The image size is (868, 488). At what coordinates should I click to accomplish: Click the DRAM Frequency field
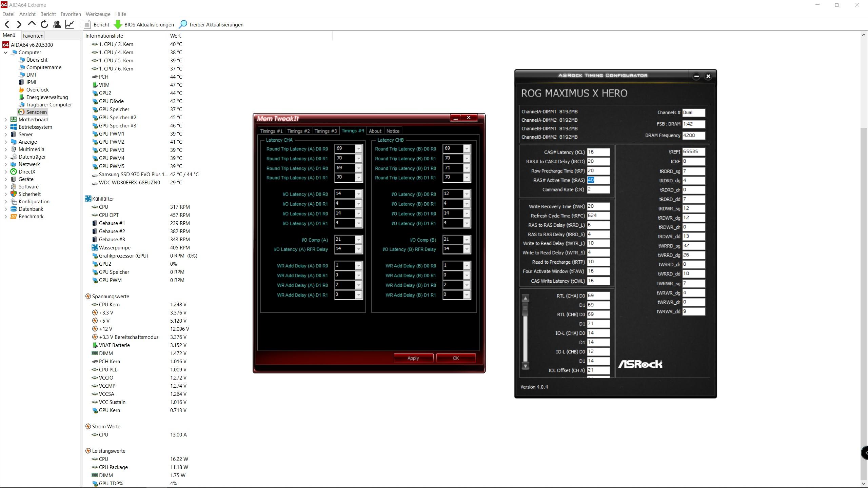694,136
